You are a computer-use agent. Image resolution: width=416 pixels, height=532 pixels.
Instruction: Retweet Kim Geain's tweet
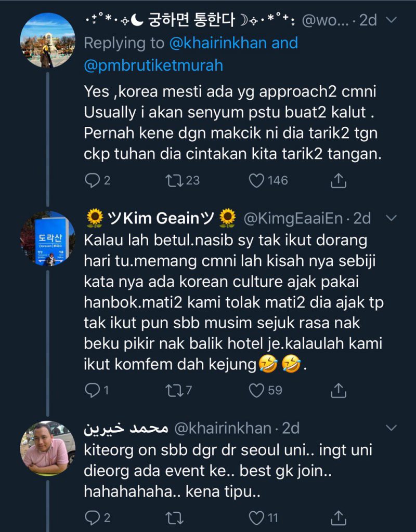coord(172,389)
